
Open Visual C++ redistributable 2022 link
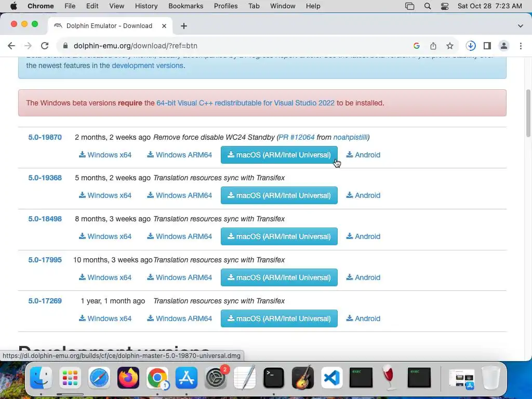pos(245,103)
